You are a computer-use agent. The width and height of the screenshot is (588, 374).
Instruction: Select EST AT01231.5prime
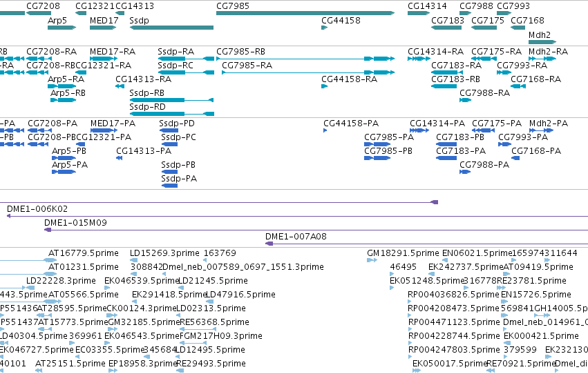point(28,274)
